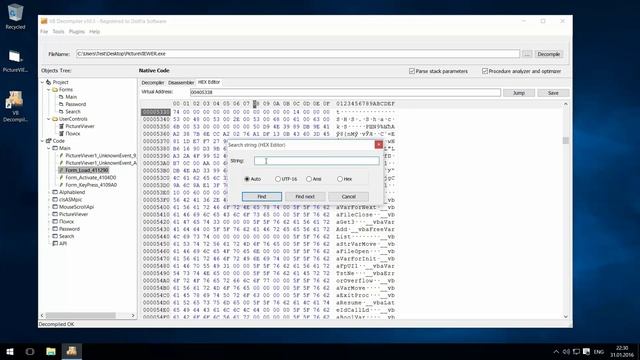Open the Recycle Bin desktop icon
Viewport: 640px width, 360px height.
pyautogui.click(x=15, y=13)
